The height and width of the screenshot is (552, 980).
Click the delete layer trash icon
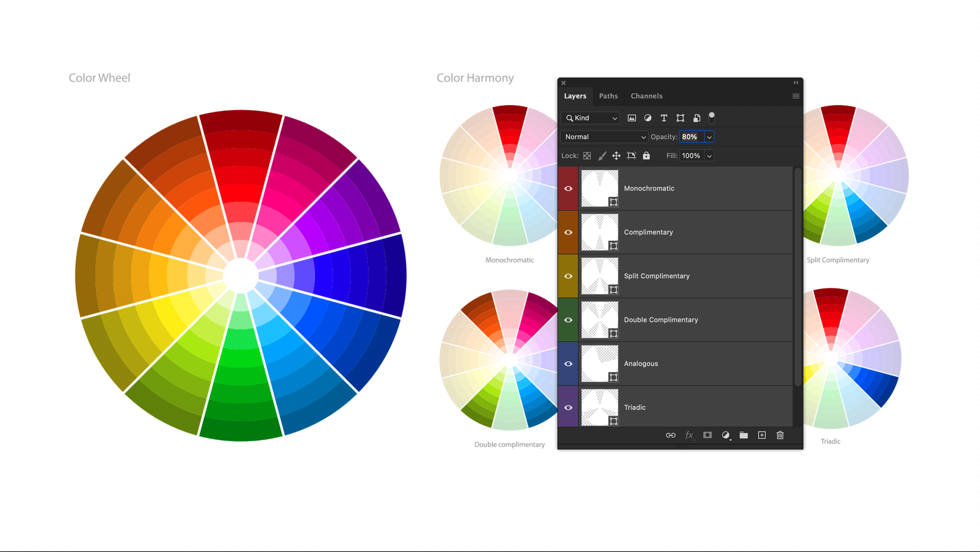[780, 435]
